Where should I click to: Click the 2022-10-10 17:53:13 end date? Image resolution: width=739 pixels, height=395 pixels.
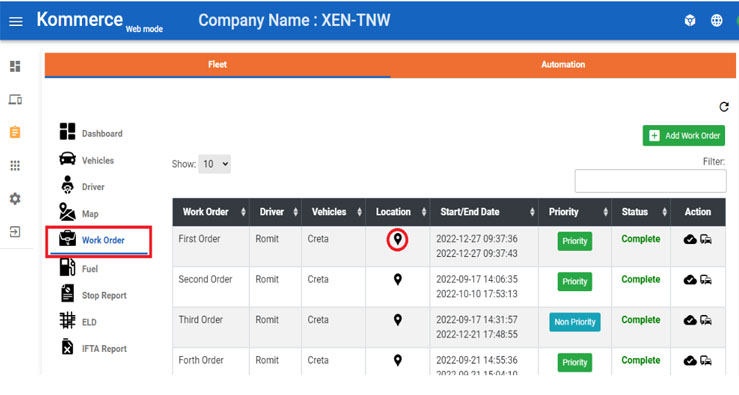click(476, 294)
